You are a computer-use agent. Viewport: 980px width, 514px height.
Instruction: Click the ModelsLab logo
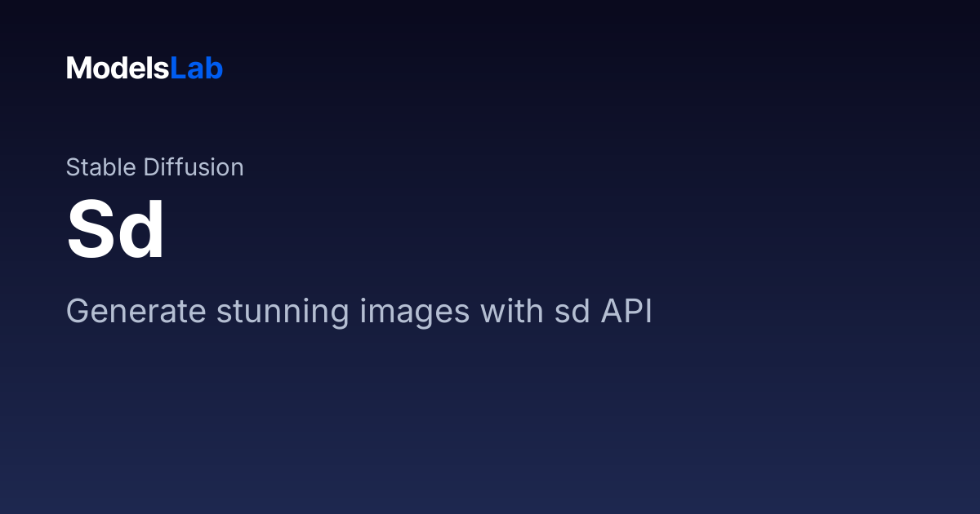[145, 69]
